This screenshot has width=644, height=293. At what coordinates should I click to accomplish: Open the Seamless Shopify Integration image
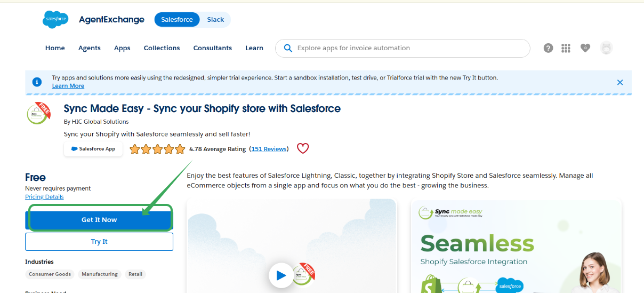[516, 246]
